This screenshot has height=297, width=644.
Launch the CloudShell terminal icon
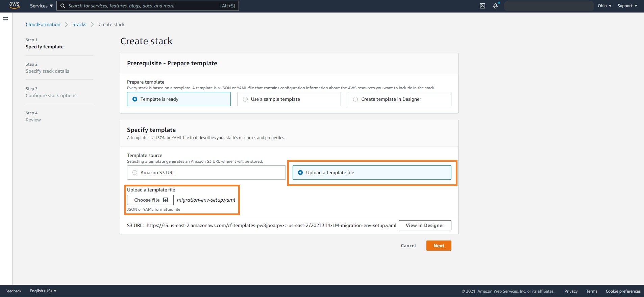(482, 6)
